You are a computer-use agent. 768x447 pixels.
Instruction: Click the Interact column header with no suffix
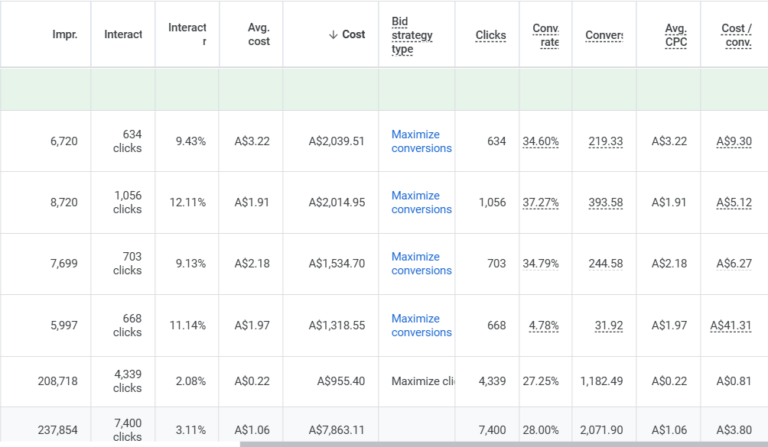point(123,35)
